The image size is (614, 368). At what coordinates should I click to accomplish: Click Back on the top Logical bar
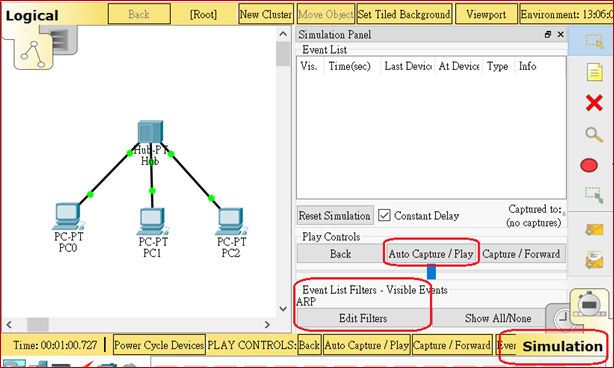pyautogui.click(x=139, y=14)
